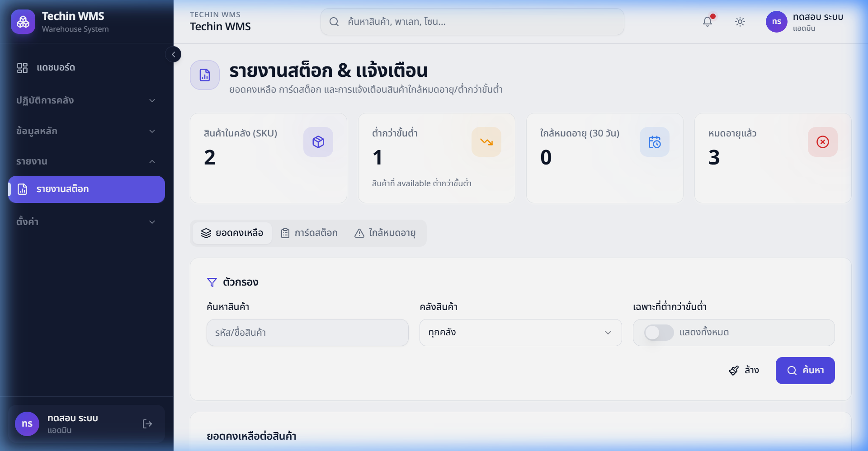Click the package icon on SKU card
Screen dimensions: 868x451
[x=318, y=142]
